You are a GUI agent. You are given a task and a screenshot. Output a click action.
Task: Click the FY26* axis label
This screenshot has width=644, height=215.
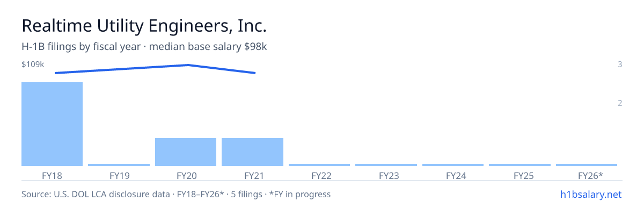590,175
